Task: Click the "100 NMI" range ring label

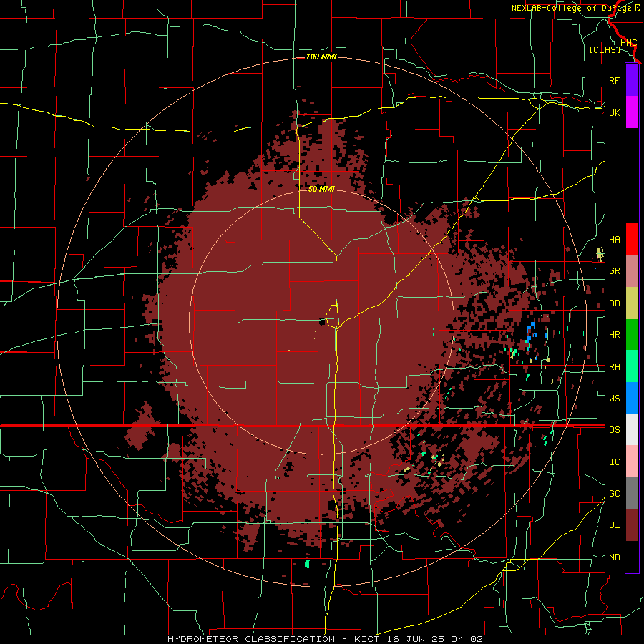Action: tap(321, 57)
